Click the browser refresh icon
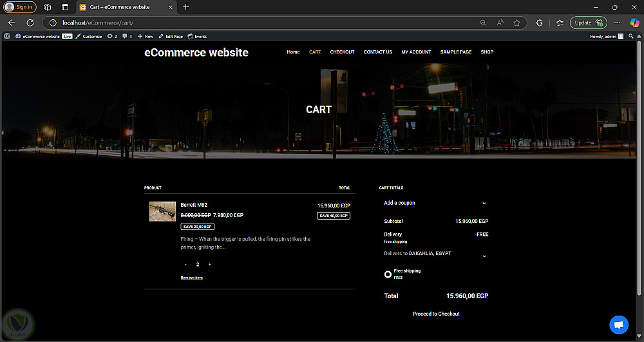The height and width of the screenshot is (342, 644). coord(30,23)
